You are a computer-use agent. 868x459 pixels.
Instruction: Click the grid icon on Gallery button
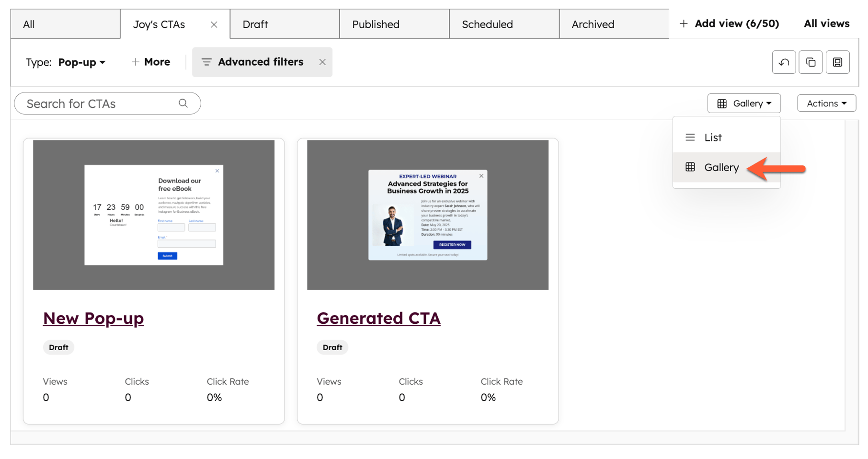click(x=721, y=103)
